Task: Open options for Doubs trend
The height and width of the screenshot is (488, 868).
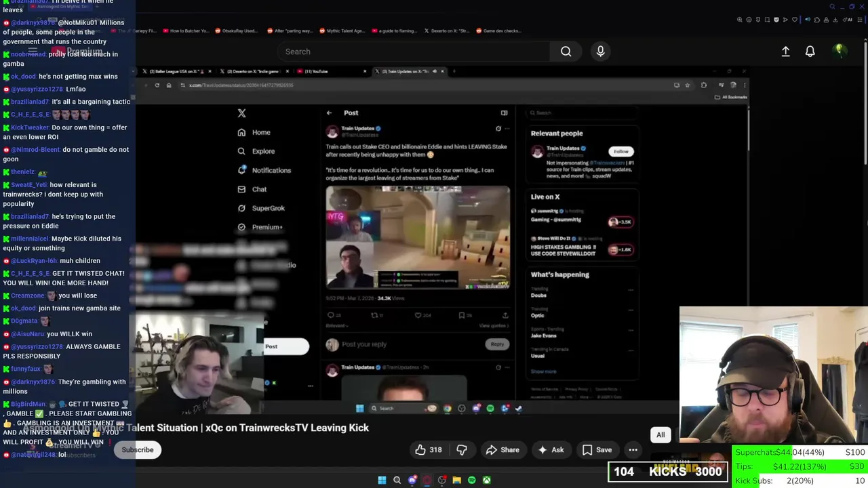Action: tap(631, 290)
